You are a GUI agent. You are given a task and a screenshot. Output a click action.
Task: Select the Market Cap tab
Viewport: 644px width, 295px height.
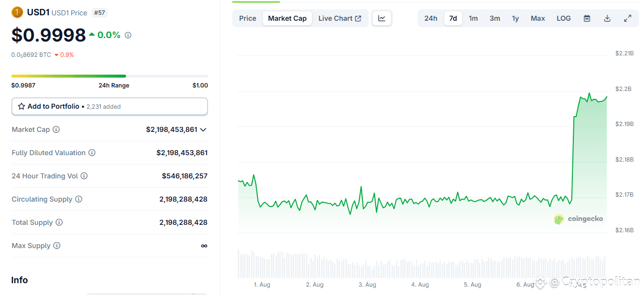[287, 18]
